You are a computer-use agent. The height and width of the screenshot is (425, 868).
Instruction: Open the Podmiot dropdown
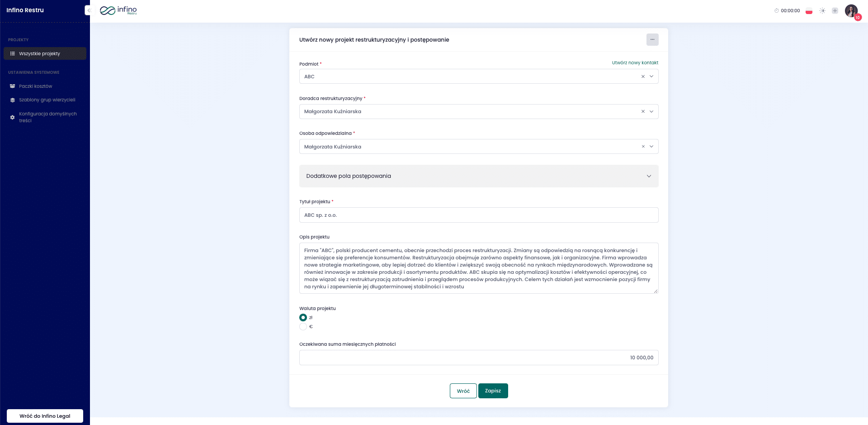651,76
